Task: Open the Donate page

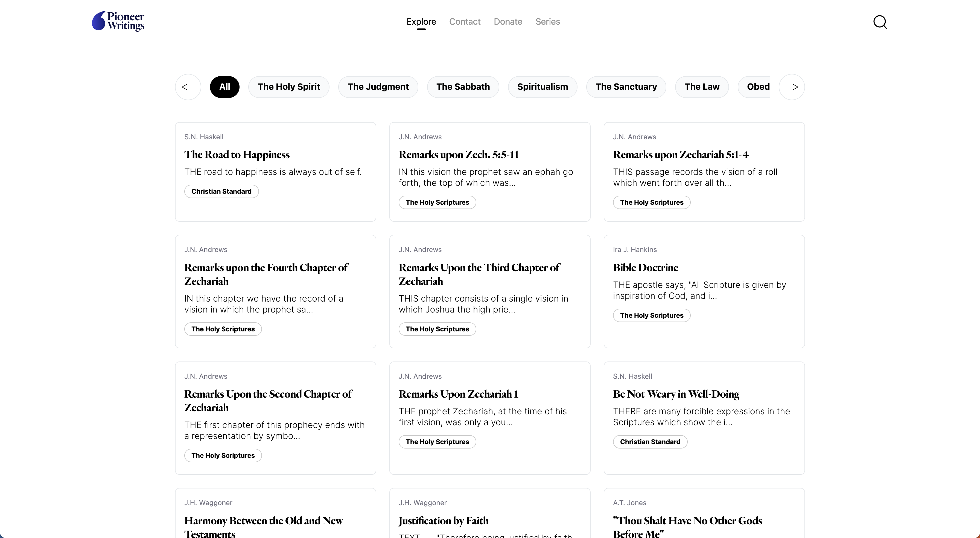Action: (x=508, y=22)
